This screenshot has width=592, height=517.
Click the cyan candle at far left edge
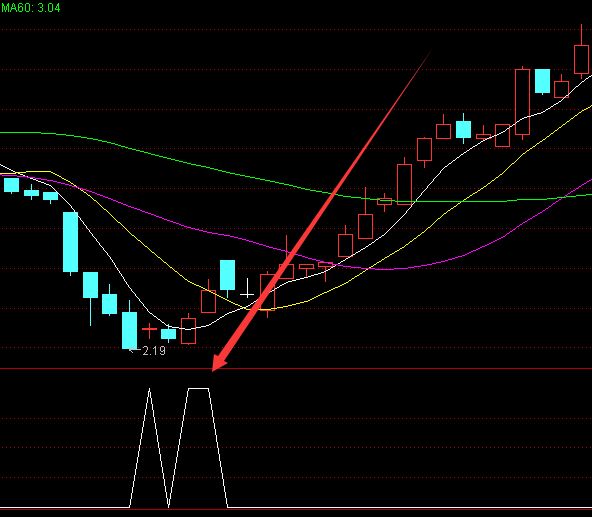click(x=11, y=185)
